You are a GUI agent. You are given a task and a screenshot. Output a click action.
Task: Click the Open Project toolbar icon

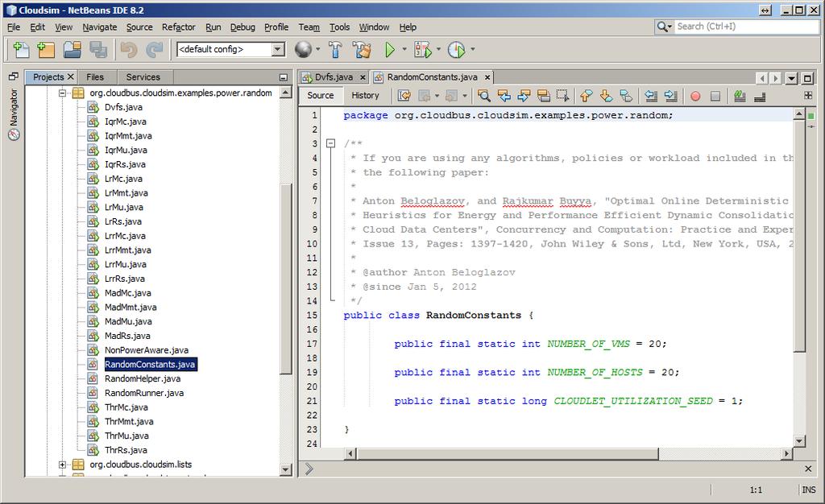(x=72, y=49)
